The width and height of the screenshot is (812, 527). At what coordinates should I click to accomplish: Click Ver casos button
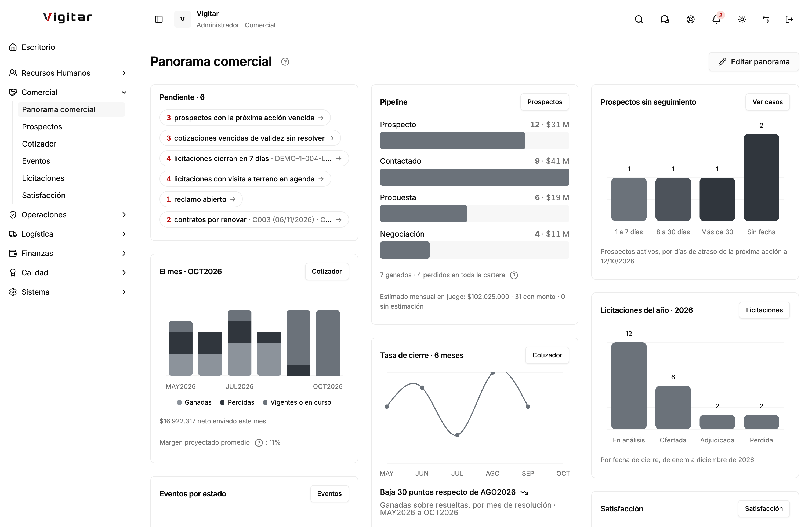pyautogui.click(x=767, y=102)
